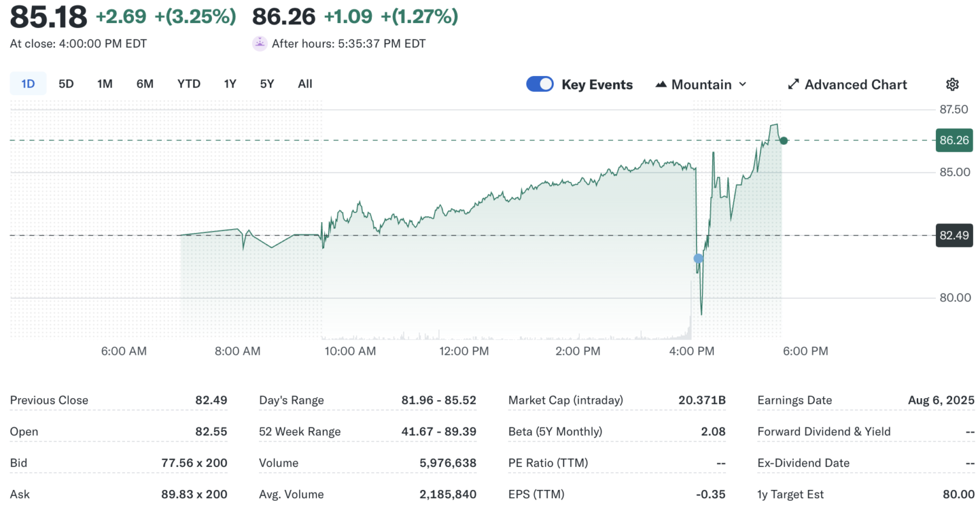
Task: Toggle the Key Events switch off
Action: click(540, 84)
